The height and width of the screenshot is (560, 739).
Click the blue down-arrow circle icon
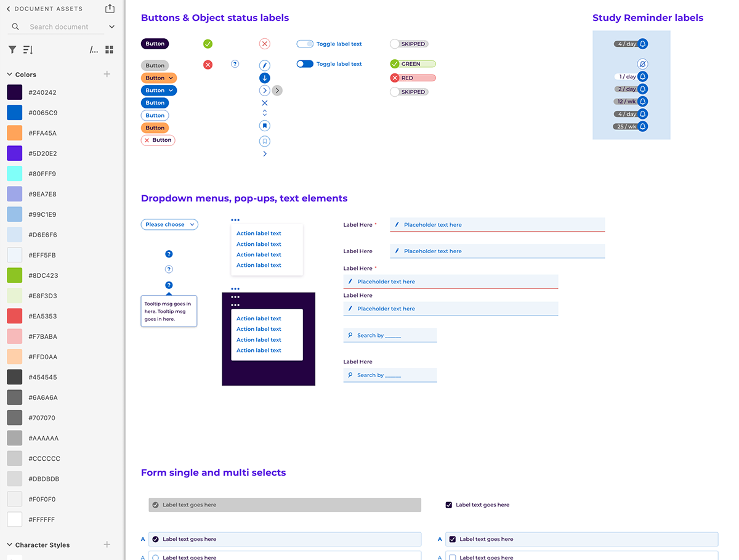[x=265, y=78]
